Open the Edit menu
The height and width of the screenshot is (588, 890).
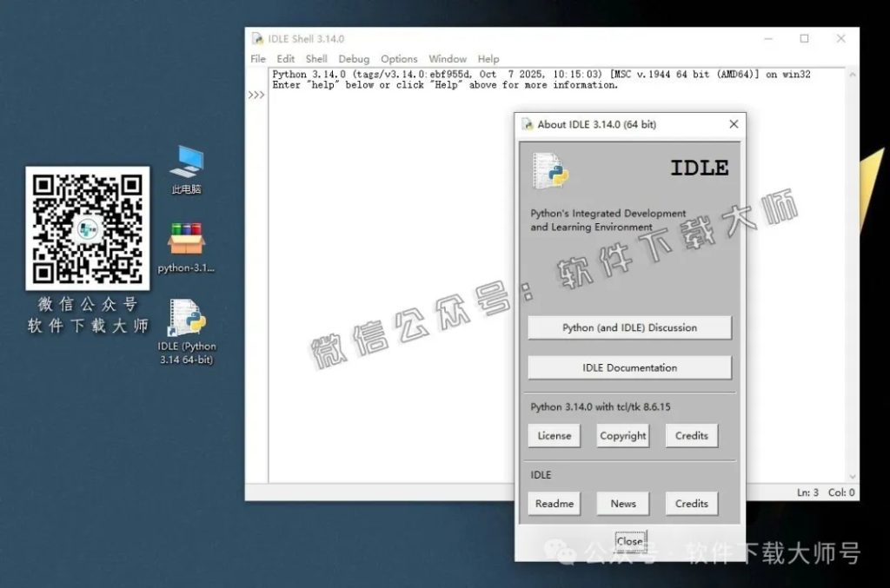tap(286, 59)
